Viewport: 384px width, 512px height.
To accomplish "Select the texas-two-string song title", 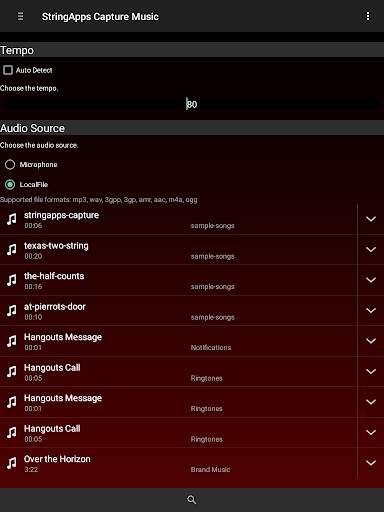I will (56, 246).
